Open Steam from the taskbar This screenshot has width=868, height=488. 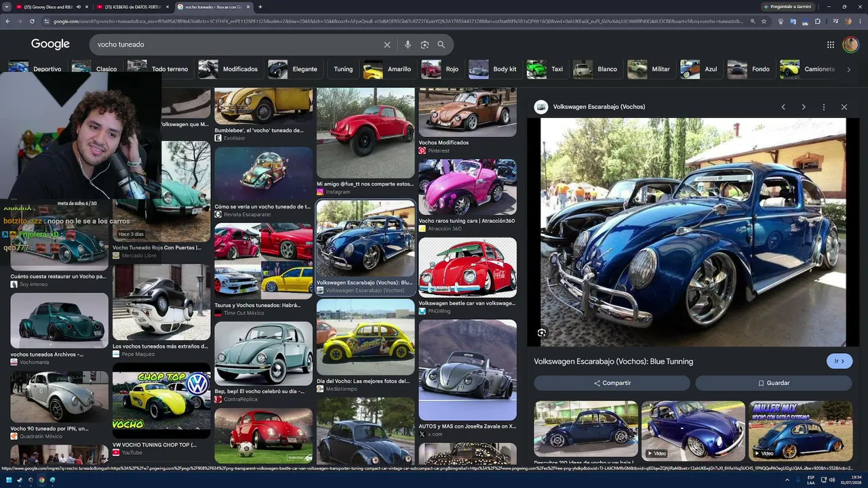point(19,480)
